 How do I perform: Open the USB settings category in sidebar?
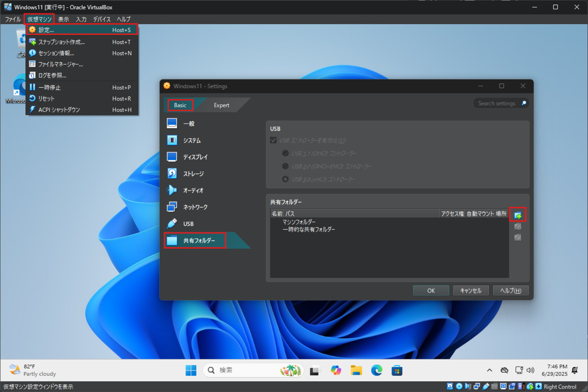[207, 223]
